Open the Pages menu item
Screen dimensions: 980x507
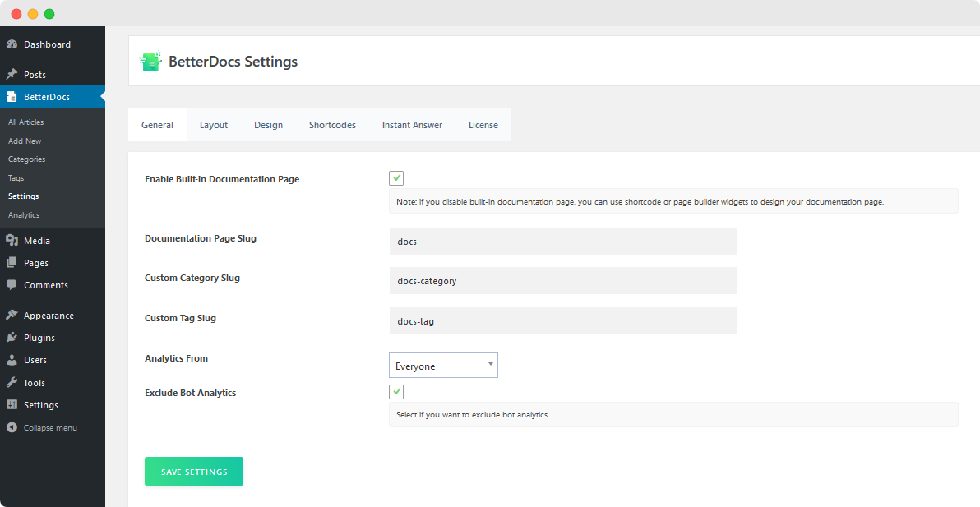click(x=53, y=263)
